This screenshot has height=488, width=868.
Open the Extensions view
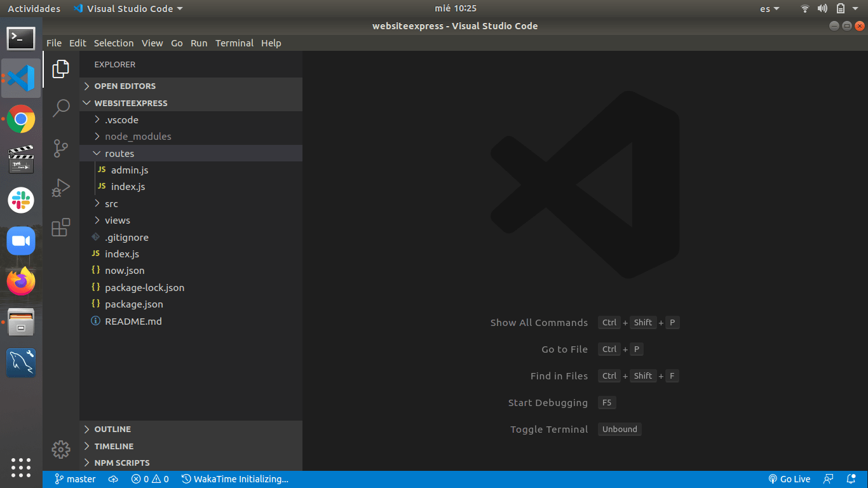click(x=61, y=227)
